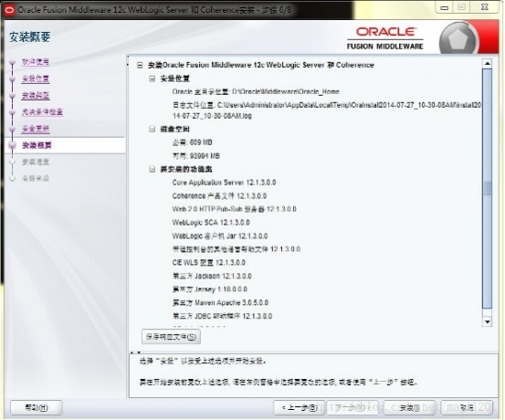Select the WebLogic 客户机 Jar 12.1.3.0.0 row
This screenshot has height=420, width=505.
220,236
